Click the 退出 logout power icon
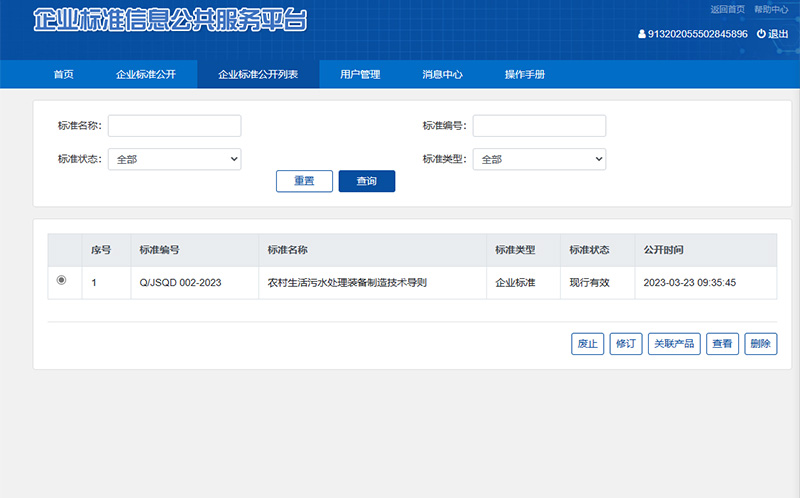The width and height of the screenshot is (800, 498). (x=761, y=34)
